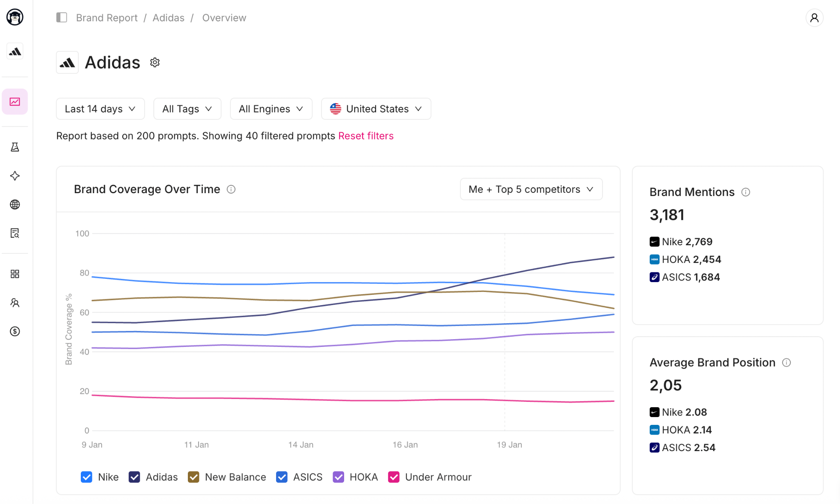Viewport: 840px width, 504px height.
Task: Disable the Under Armour legend checkbox
Action: click(x=394, y=477)
